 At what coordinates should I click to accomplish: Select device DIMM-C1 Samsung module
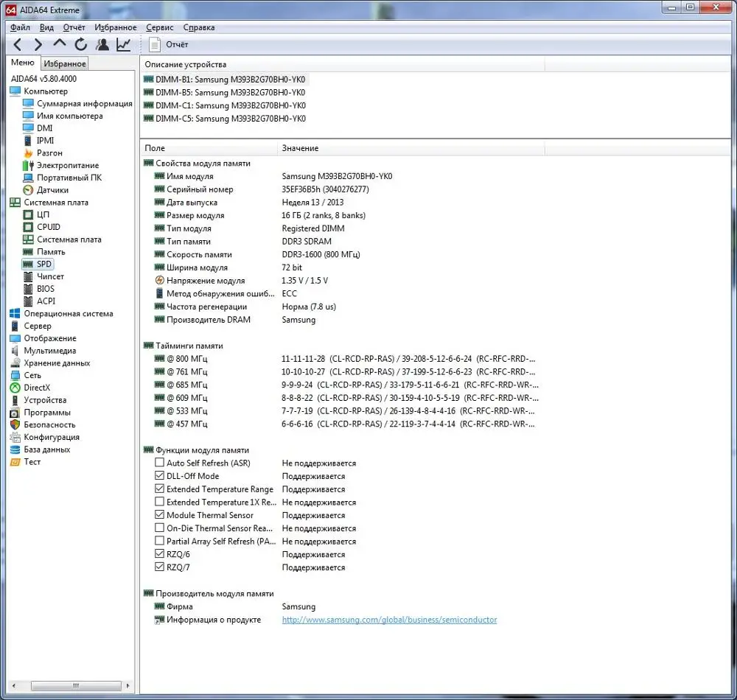click(x=225, y=105)
